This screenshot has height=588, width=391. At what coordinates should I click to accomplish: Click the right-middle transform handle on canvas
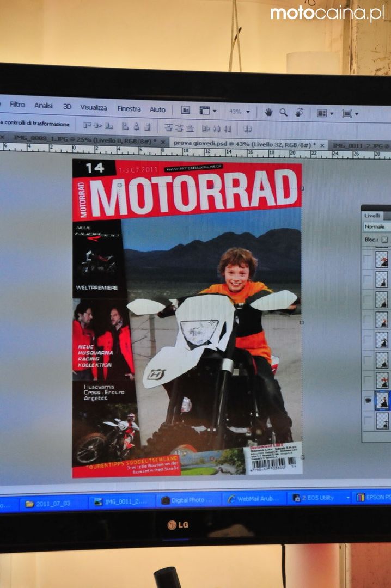302,322
